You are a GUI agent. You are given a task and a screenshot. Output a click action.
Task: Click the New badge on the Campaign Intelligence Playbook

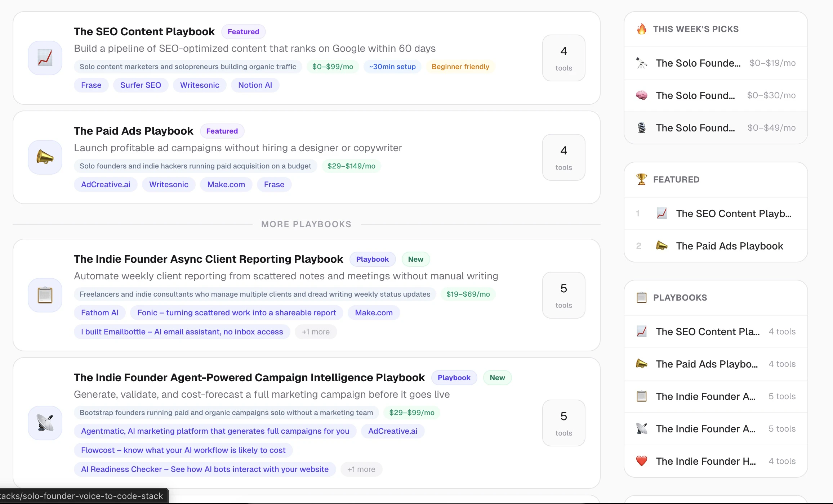(497, 377)
